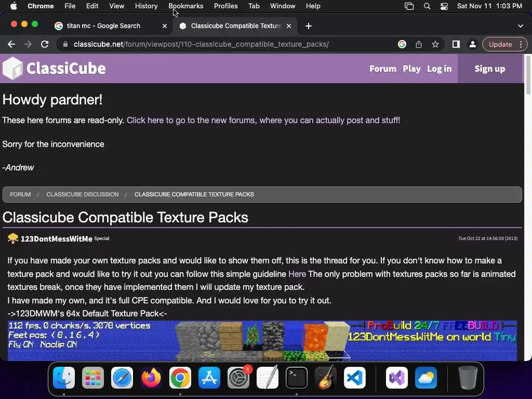
Task: Open the Trash from the dock
Action: 468,378
